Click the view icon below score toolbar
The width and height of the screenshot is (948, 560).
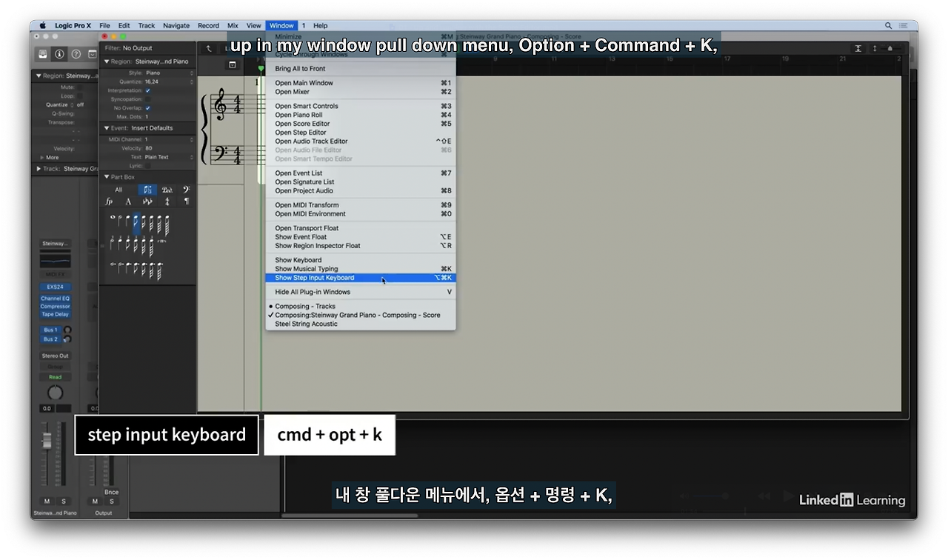coord(232,65)
